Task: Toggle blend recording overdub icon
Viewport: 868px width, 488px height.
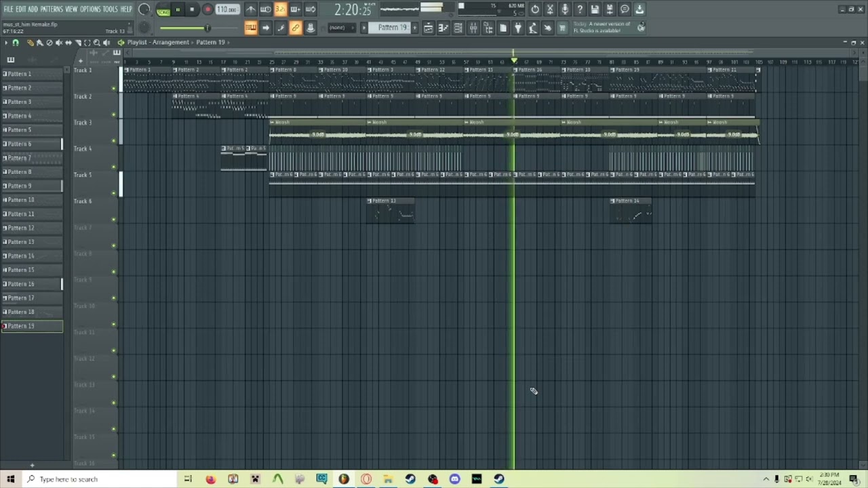Action: point(295,9)
